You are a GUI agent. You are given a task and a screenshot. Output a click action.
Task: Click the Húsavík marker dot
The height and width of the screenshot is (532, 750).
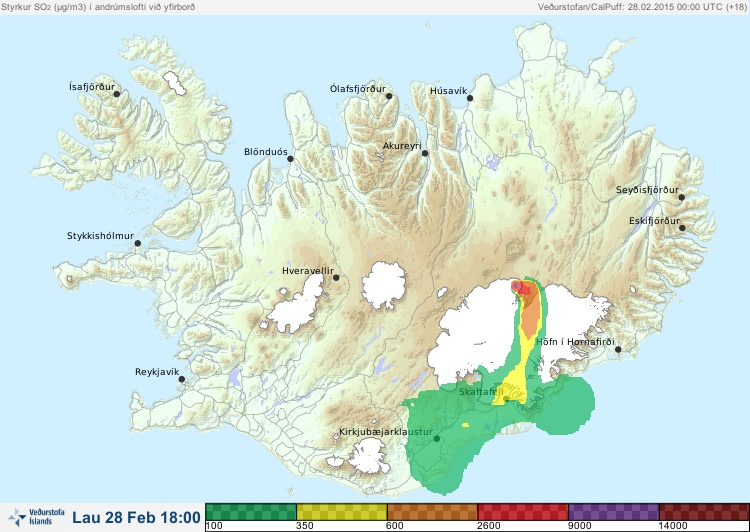(470, 98)
